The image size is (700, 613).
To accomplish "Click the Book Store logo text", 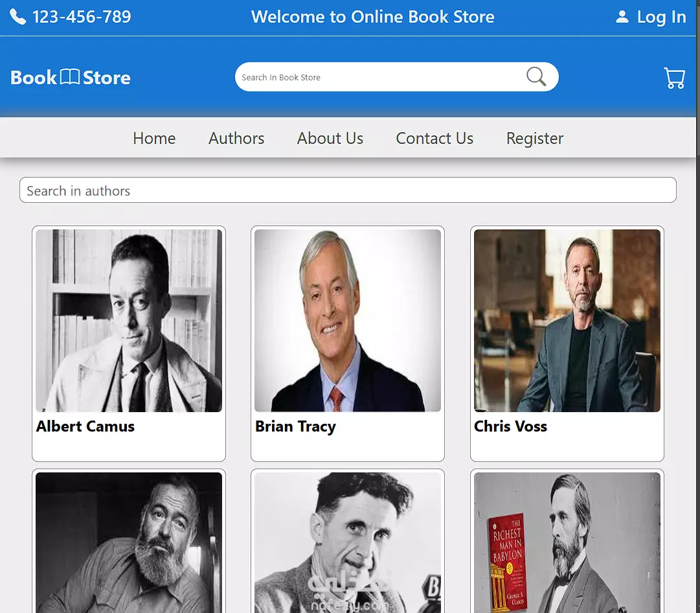I will point(71,77).
